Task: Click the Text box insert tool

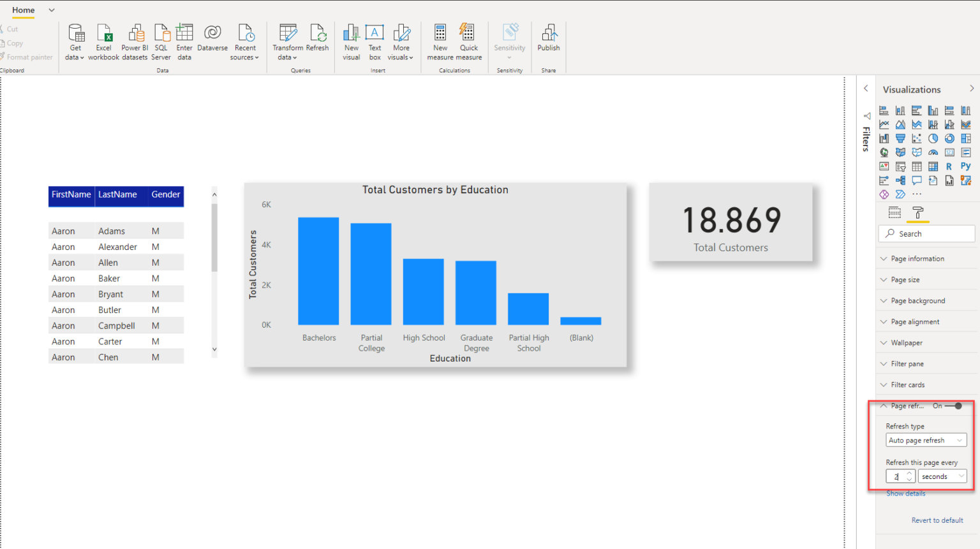Action: [x=375, y=40]
